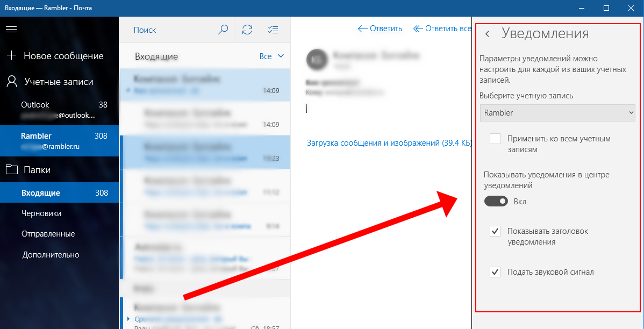
Task: Uncheck Подать звуковой сигнал
Action: 495,272
